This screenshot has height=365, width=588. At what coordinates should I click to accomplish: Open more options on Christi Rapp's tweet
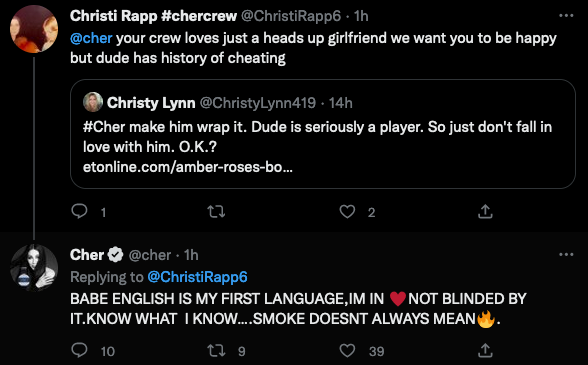point(566,15)
